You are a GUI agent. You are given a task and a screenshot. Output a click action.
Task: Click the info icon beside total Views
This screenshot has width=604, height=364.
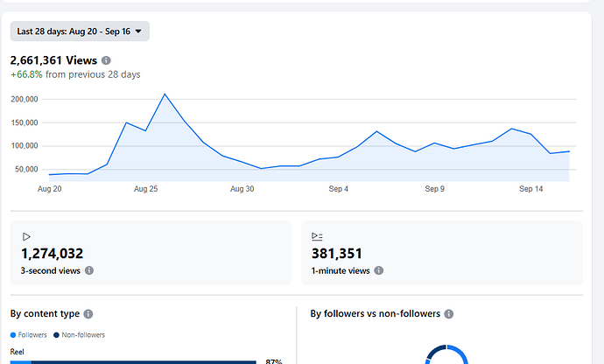click(x=106, y=60)
